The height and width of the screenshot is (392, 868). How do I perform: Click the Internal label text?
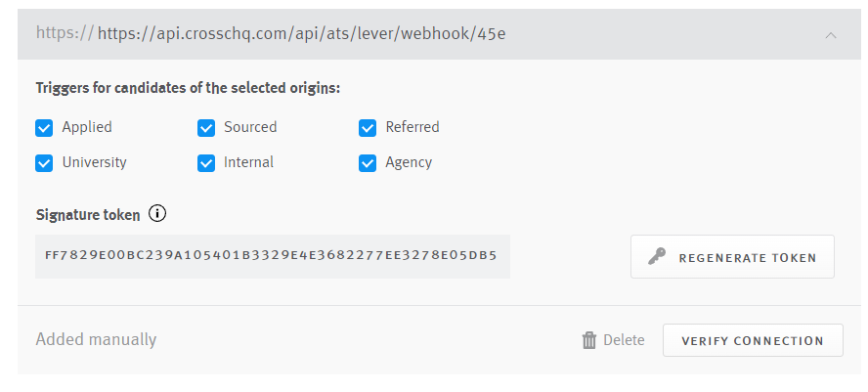click(248, 163)
